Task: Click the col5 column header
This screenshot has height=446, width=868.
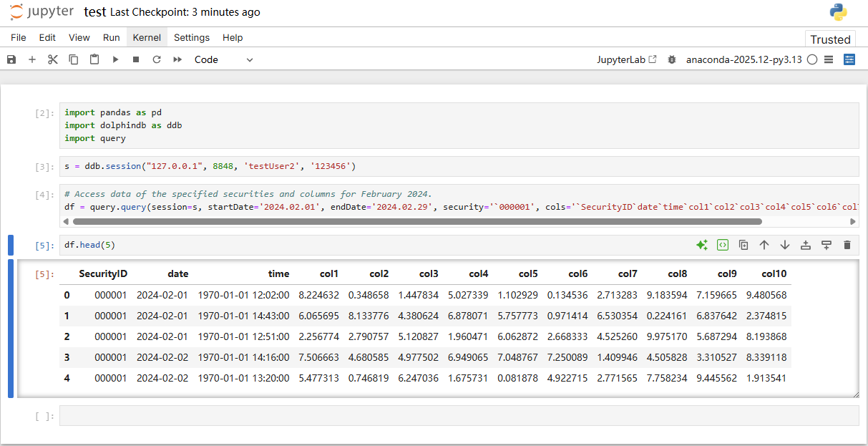Action: (528, 273)
